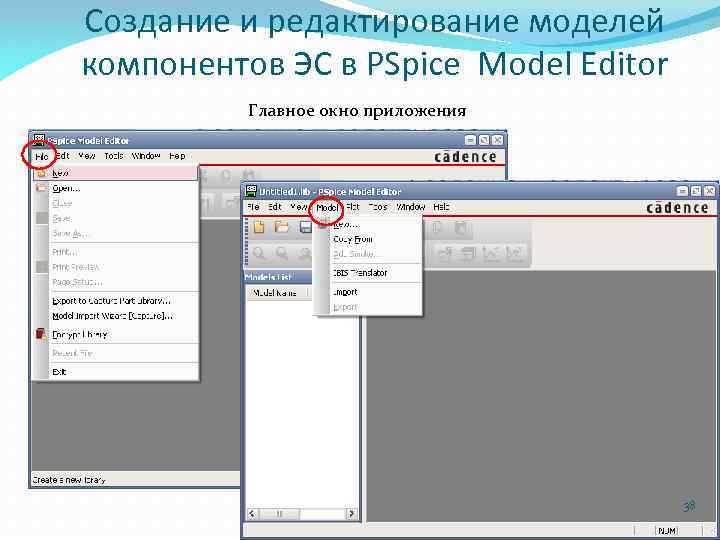Click second magnifier zoom icon in Untitled1.lib toolbar
Viewport: 720px width, 540px height.
pos(281,253)
